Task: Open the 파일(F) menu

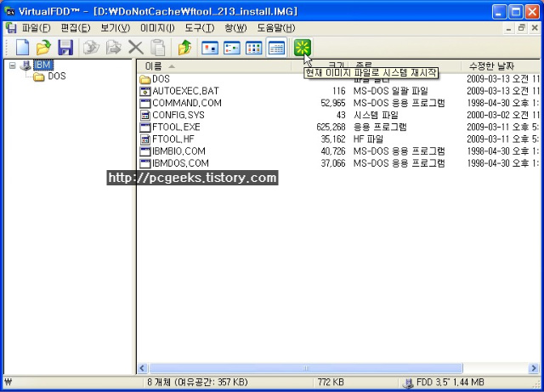Action: [x=36, y=28]
